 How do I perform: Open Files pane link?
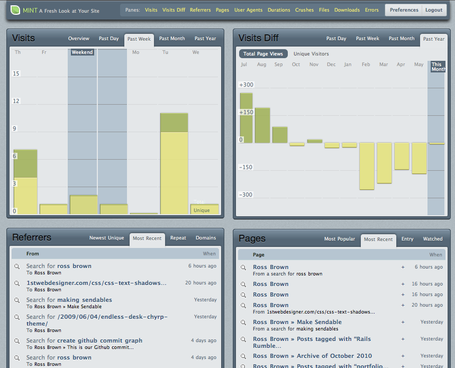(x=324, y=10)
